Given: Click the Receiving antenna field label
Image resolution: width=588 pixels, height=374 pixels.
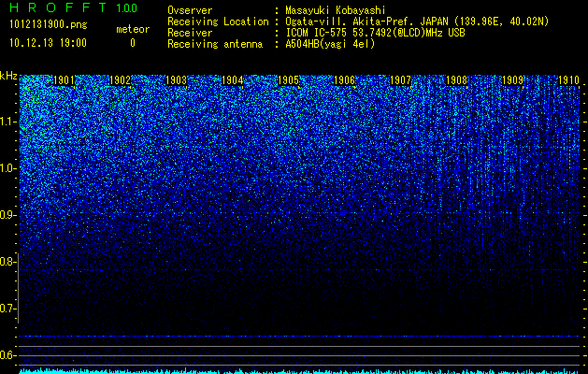Looking at the screenshot, I should click(x=215, y=44).
